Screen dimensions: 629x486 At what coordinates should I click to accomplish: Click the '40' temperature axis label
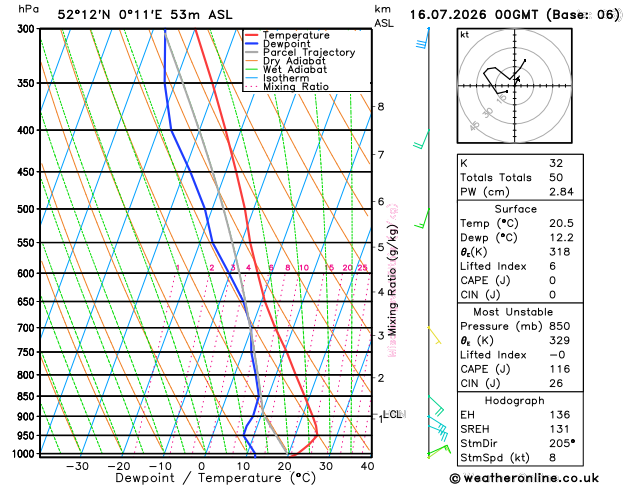coord(367,466)
